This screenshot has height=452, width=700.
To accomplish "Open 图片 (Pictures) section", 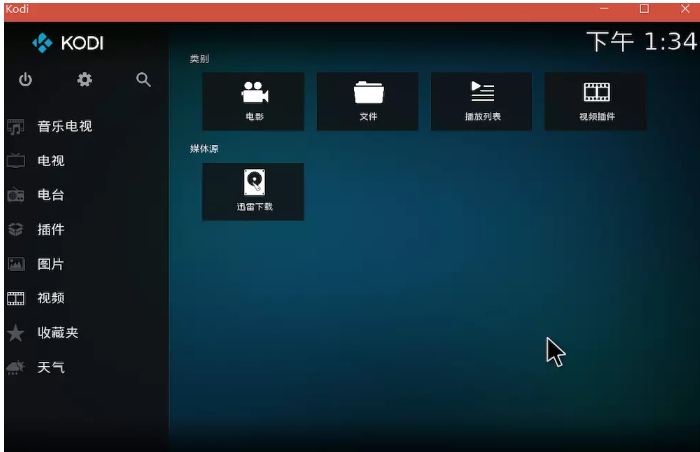I will pos(51,264).
